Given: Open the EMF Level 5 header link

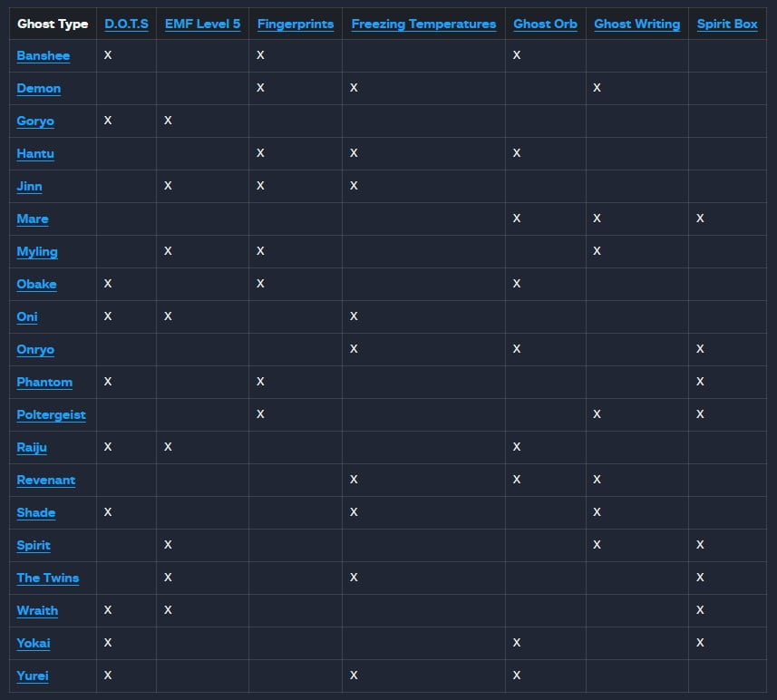Looking at the screenshot, I should [x=202, y=24].
